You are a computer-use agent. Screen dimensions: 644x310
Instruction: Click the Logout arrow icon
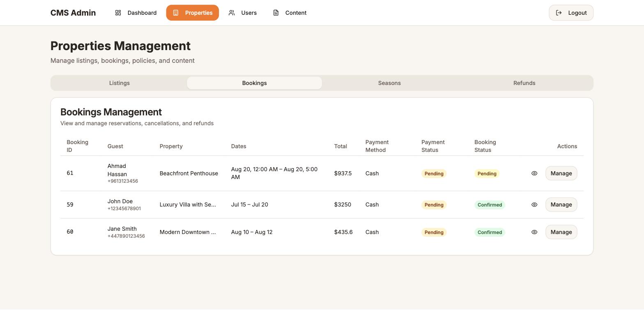[x=559, y=13]
